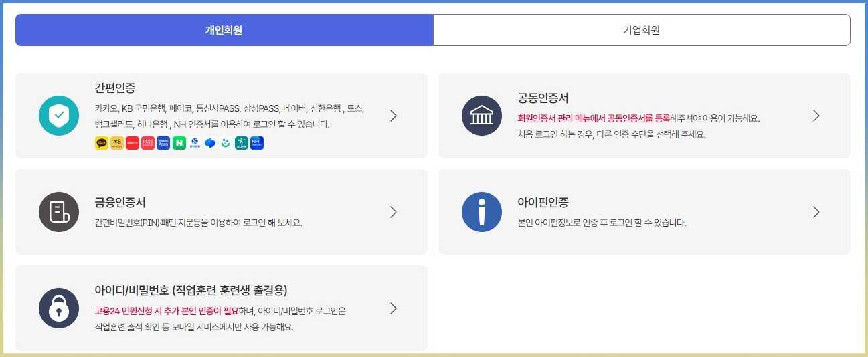
Task: Click the yellow Kakao talk logo
Action: (102, 143)
